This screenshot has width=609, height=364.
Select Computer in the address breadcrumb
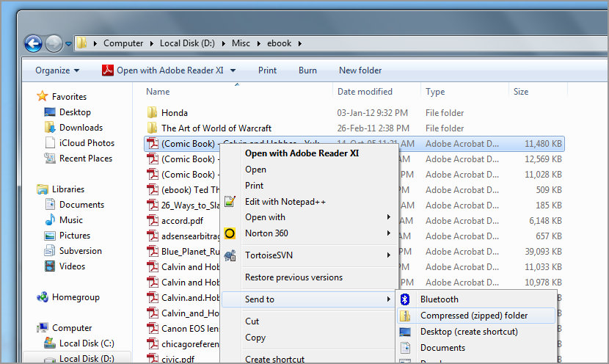pos(123,43)
